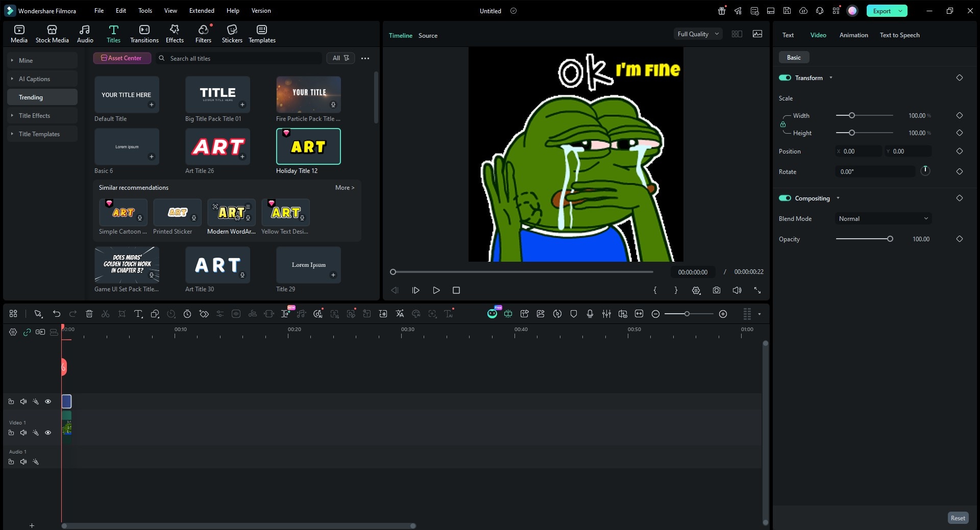Open the Stickers panel
The image size is (980, 530).
pos(232,33)
